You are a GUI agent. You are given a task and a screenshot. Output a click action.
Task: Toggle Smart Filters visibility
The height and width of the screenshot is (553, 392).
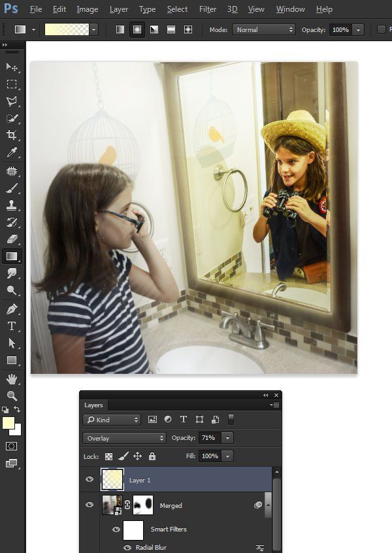point(116,529)
